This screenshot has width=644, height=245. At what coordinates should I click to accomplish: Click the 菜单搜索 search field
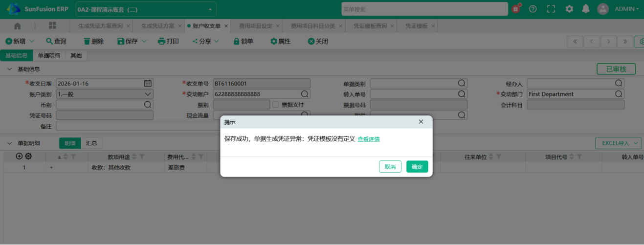(x=424, y=9)
